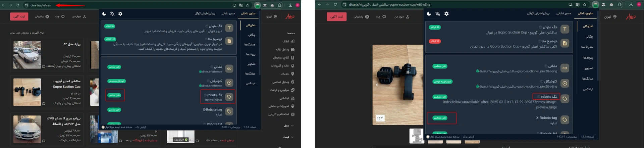Select سئوی داخلی tab in left window
Screen dimensions: 644x148
(248, 14)
